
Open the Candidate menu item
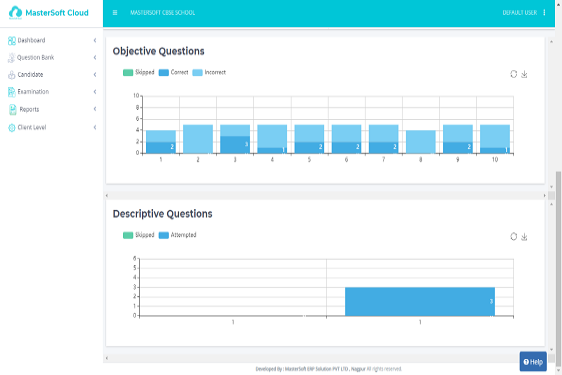[x=30, y=75]
